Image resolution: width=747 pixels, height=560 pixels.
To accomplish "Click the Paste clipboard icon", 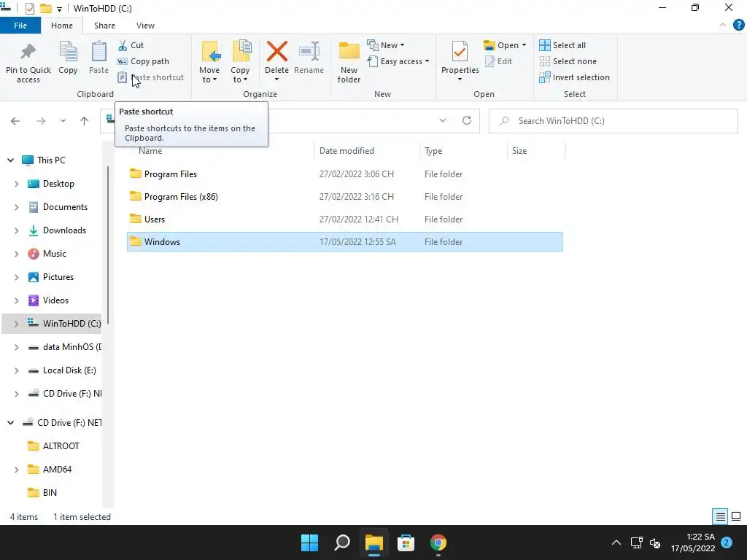I will click(x=98, y=58).
